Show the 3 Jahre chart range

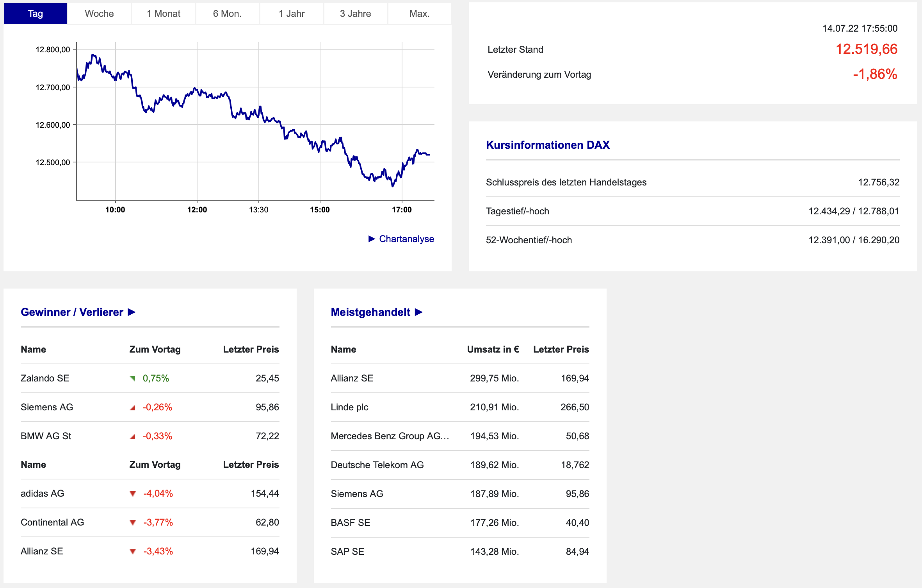coord(356,14)
